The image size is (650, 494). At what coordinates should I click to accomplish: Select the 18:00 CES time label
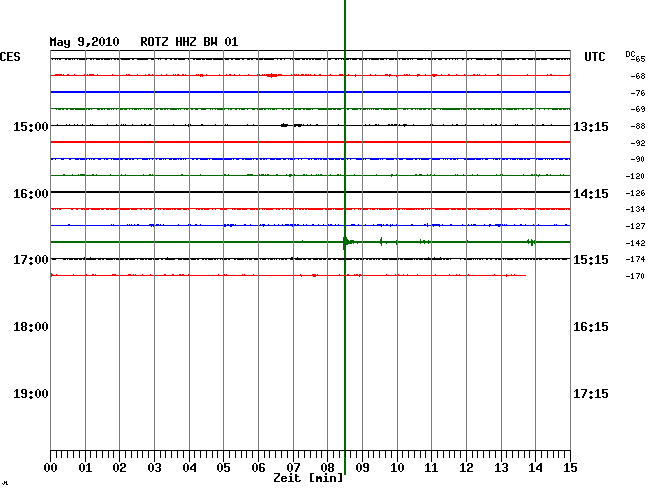coord(31,327)
